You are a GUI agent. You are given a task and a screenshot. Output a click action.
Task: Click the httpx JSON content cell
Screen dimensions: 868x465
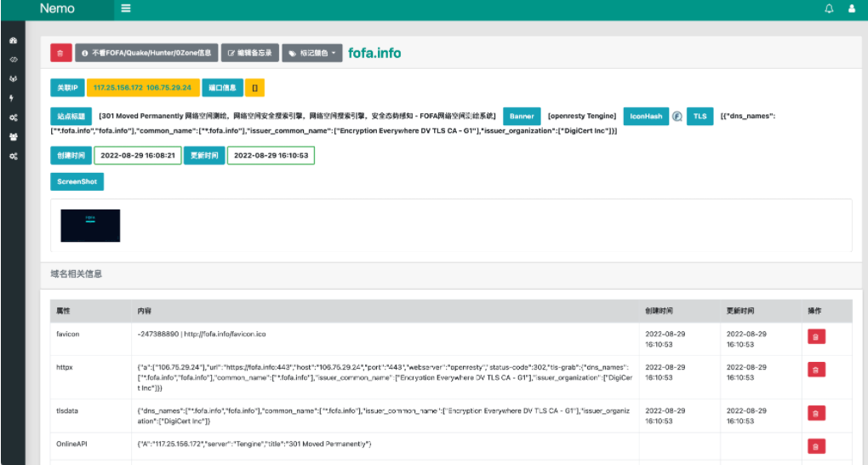(385, 377)
